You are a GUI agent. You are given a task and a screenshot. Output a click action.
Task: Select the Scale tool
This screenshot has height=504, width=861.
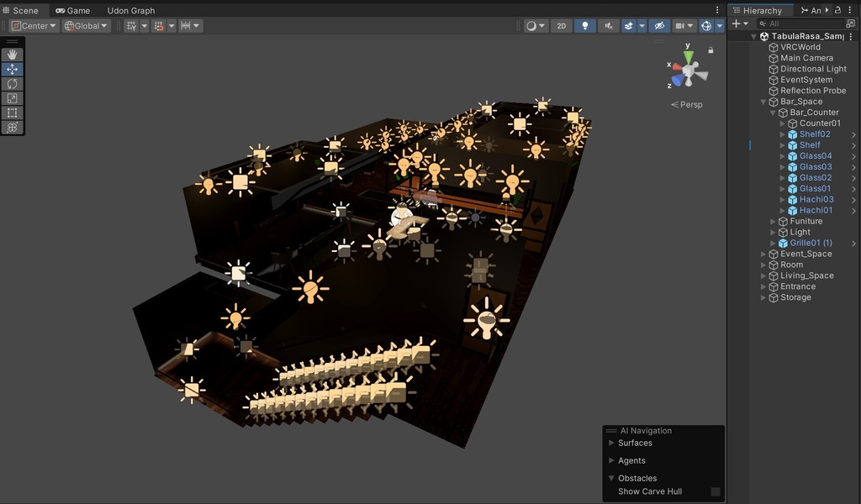(12, 98)
